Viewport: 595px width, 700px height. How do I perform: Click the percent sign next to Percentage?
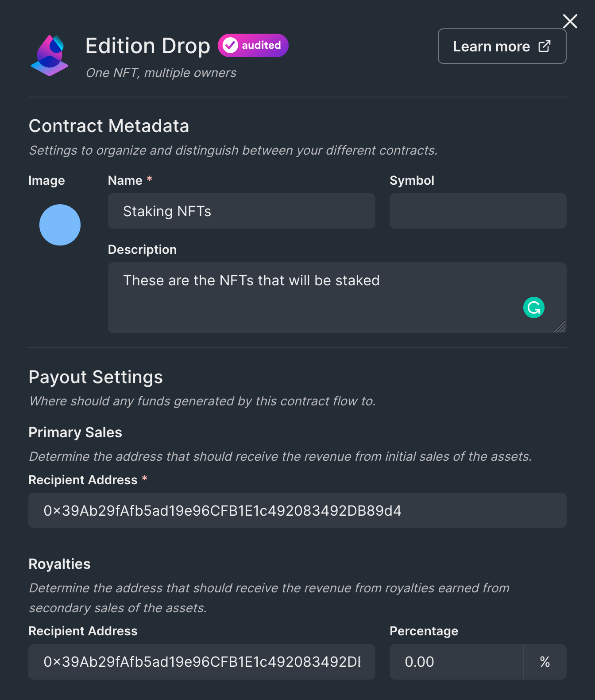[545, 662]
